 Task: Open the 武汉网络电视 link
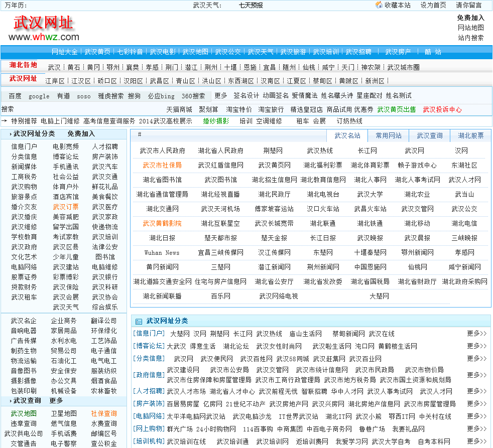pos(278,296)
